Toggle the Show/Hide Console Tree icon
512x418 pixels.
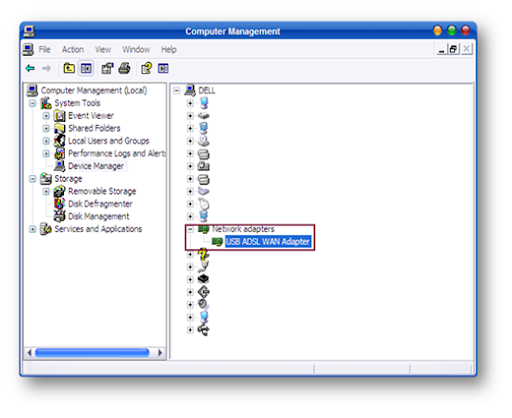(86, 68)
